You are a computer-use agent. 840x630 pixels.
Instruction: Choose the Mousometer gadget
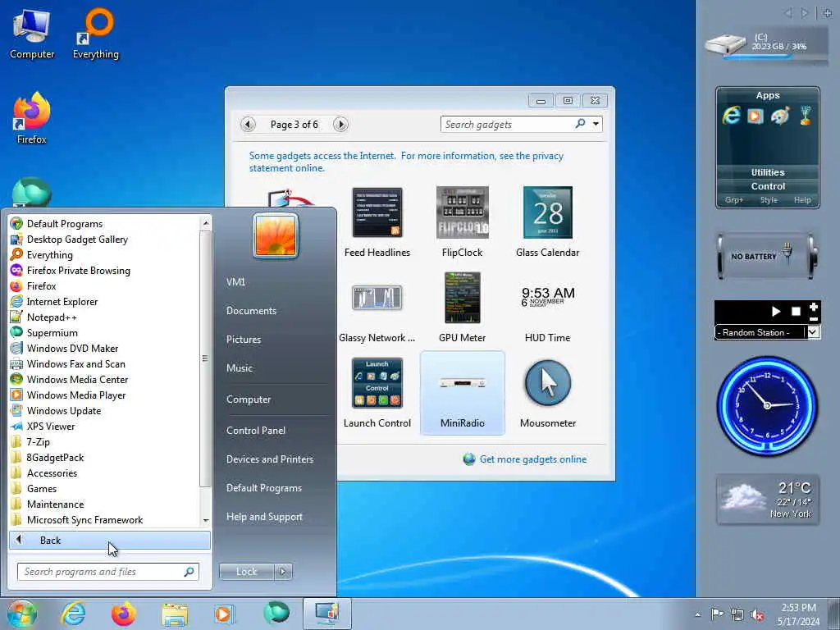pyautogui.click(x=547, y=393)
